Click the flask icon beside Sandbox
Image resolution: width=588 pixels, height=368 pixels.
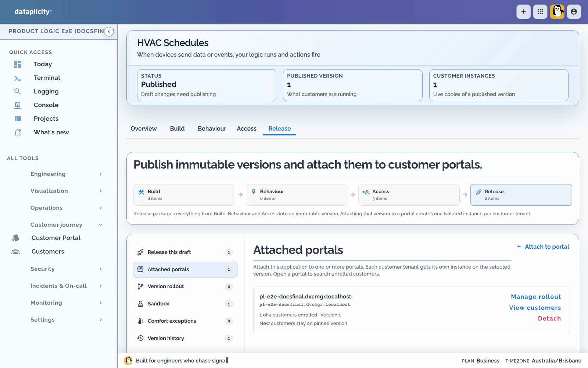(140, 304)
